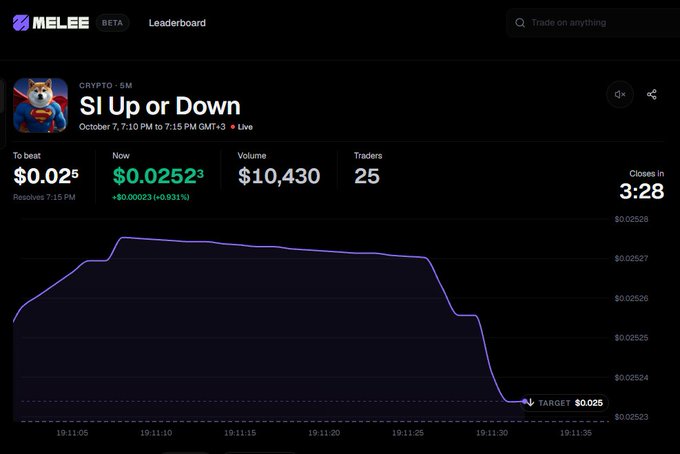Screen dimensions: 680x454
Task: Select the Volume value $10,430
Action: [279, 176]
